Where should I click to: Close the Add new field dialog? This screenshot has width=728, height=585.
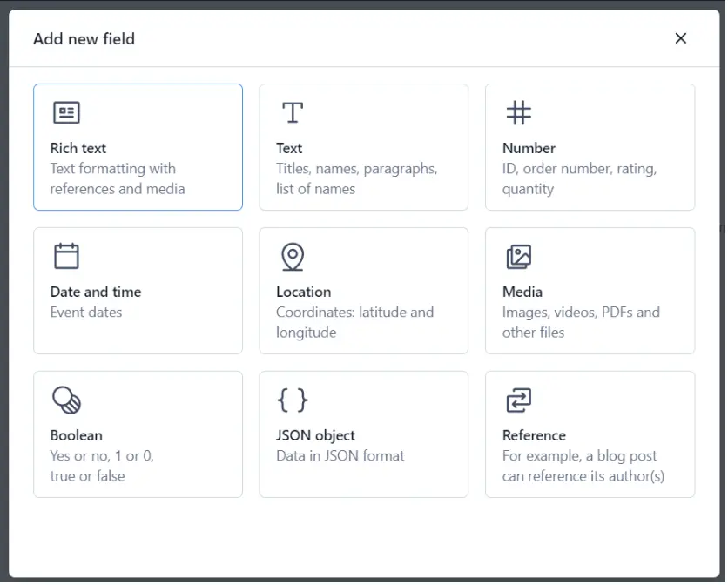pyautogui.click(x=680, y=38)
